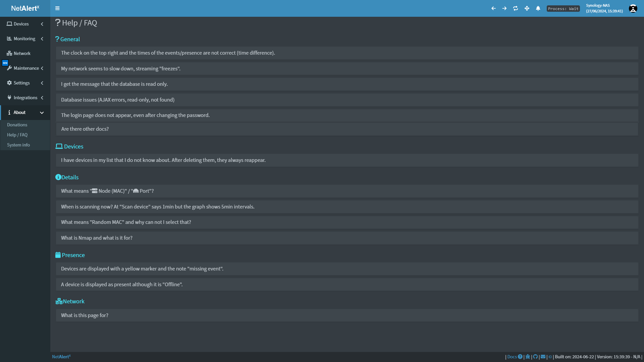Viewport: 644px width, 362px height.
Task: Click the fullscreen arrows icon in header
Action: point(527,8)
